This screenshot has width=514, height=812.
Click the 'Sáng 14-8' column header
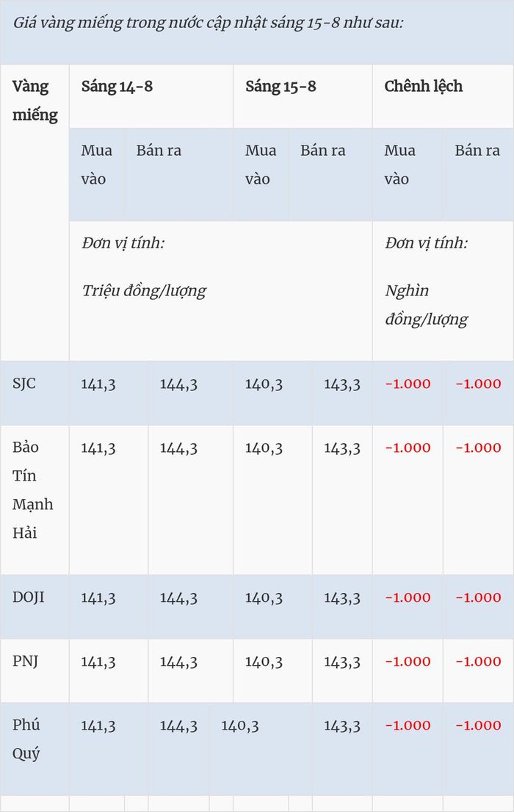117,86
